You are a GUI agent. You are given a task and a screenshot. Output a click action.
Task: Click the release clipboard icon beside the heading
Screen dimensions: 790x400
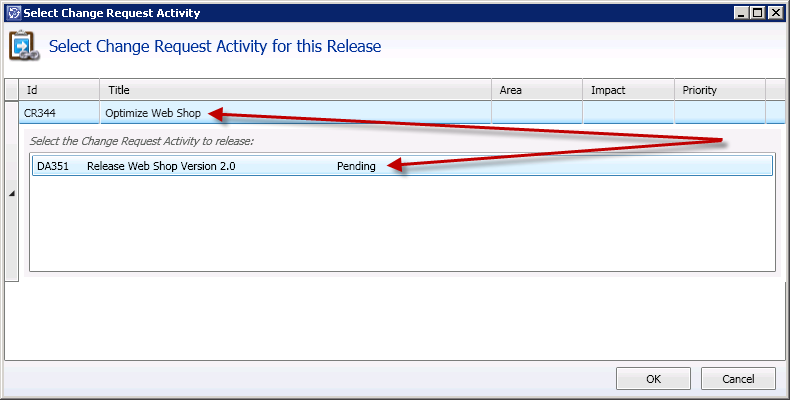tap(22, 47)
